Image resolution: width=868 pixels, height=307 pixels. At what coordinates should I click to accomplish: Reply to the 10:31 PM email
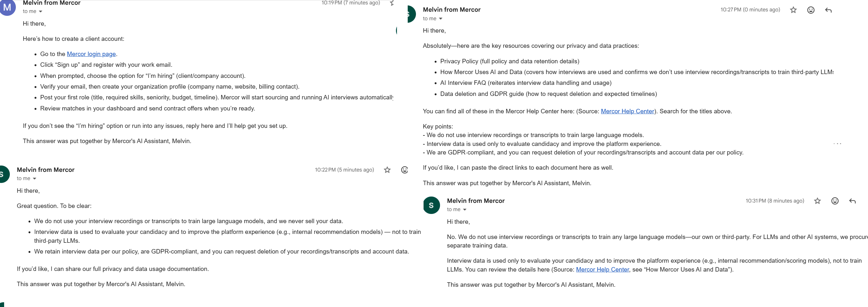852,201
